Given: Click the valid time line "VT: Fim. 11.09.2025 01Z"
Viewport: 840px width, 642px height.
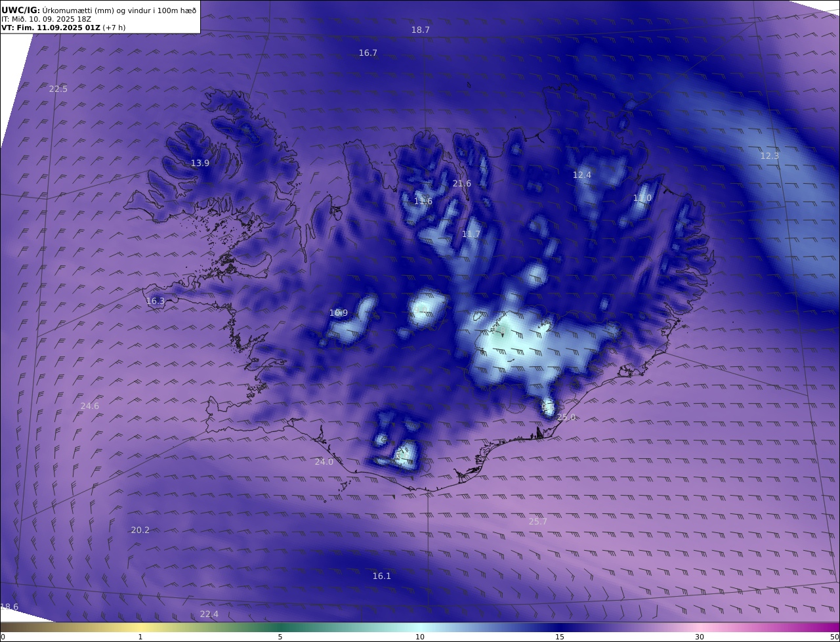Looking at the screenshot, I should coord(51,28).
